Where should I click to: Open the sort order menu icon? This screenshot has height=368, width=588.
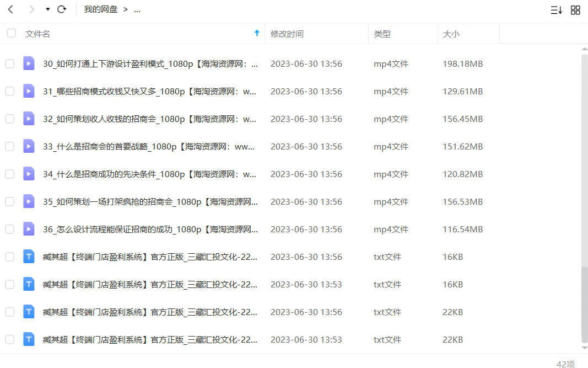pos(556,10)
